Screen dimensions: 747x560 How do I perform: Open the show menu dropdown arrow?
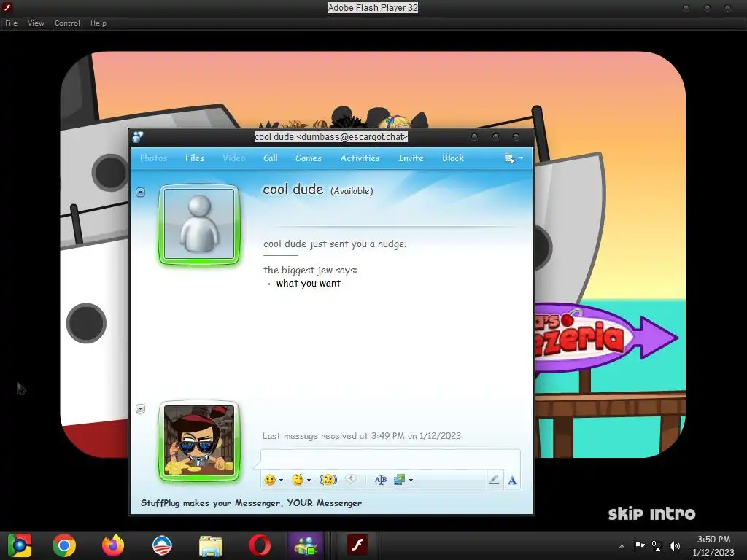pyautogui.click(x=521, y=158)
